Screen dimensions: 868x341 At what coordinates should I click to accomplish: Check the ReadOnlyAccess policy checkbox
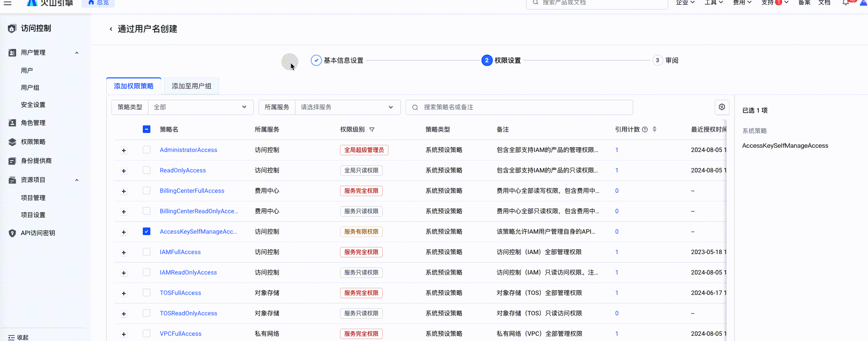(x=147, y=170)
